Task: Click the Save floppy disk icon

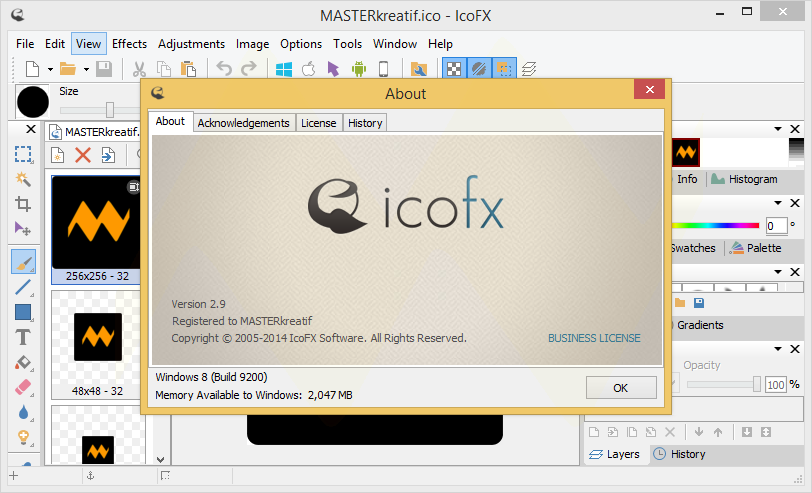Action: (x=104, y=69)
